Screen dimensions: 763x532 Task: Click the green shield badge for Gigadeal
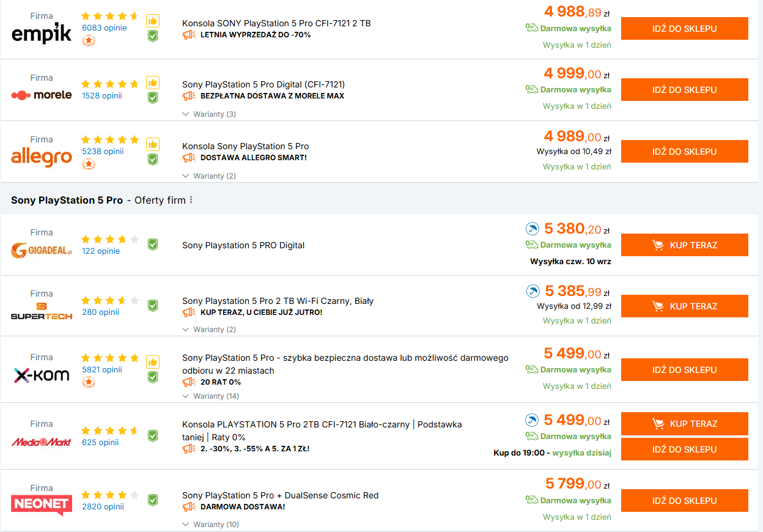153,245
